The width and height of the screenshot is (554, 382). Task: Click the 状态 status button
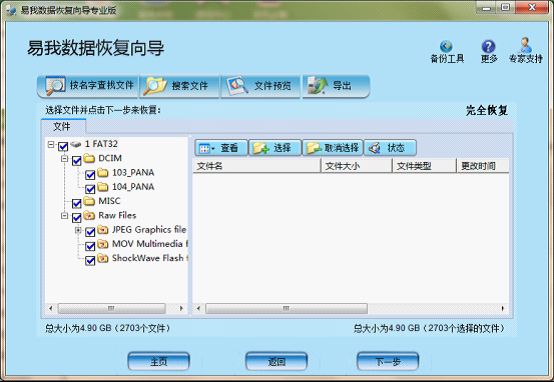390,148
